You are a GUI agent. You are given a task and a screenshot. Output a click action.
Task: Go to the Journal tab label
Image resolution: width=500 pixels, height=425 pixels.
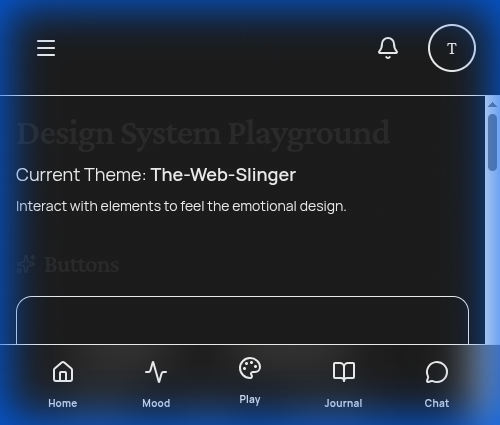[x=343, y=403]
